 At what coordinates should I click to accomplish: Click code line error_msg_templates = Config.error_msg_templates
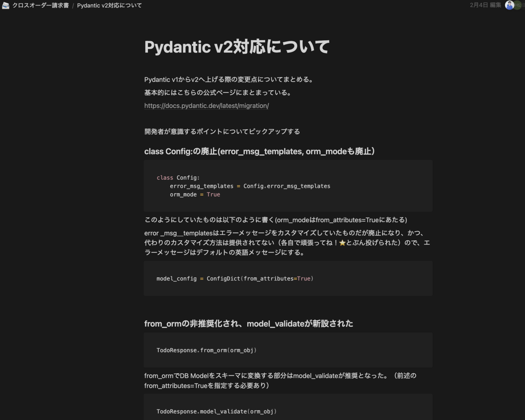coord(250,186)
